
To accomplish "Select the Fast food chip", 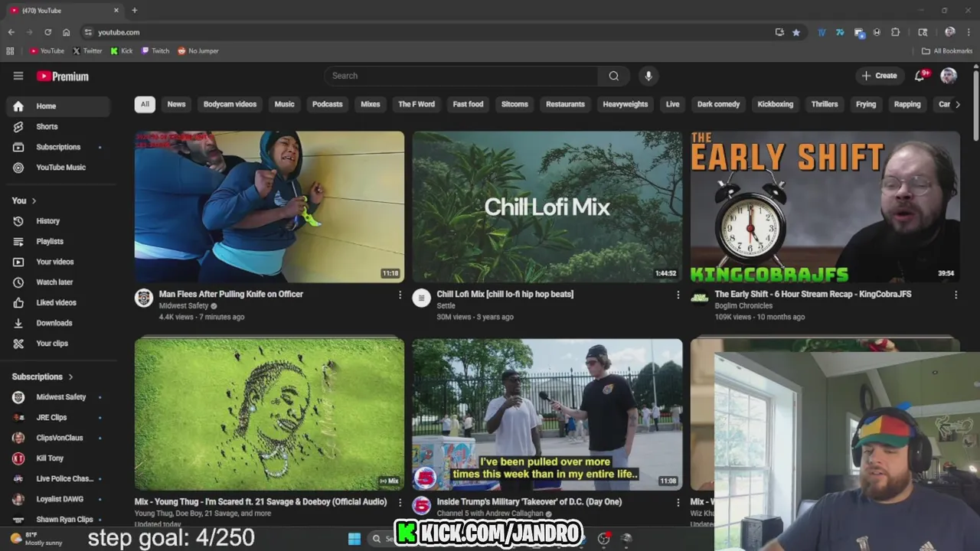I will 468,104.
